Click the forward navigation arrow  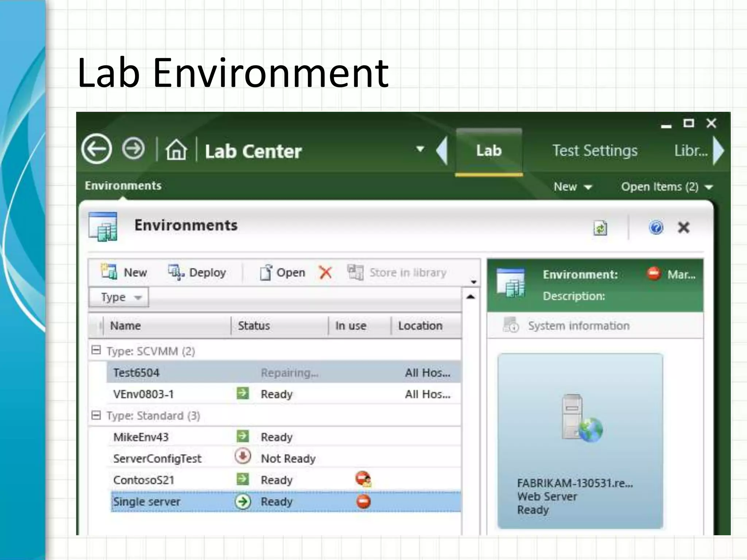pyautogui.click(x=133, y=149)
